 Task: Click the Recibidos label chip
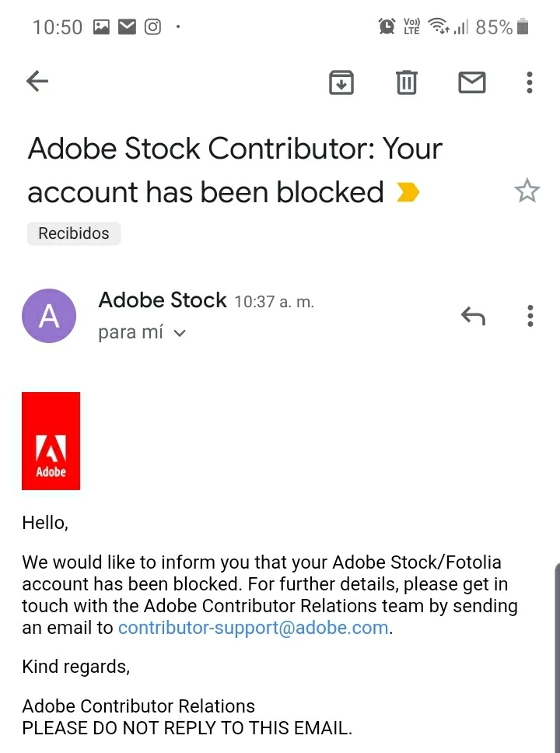(74, 233)
